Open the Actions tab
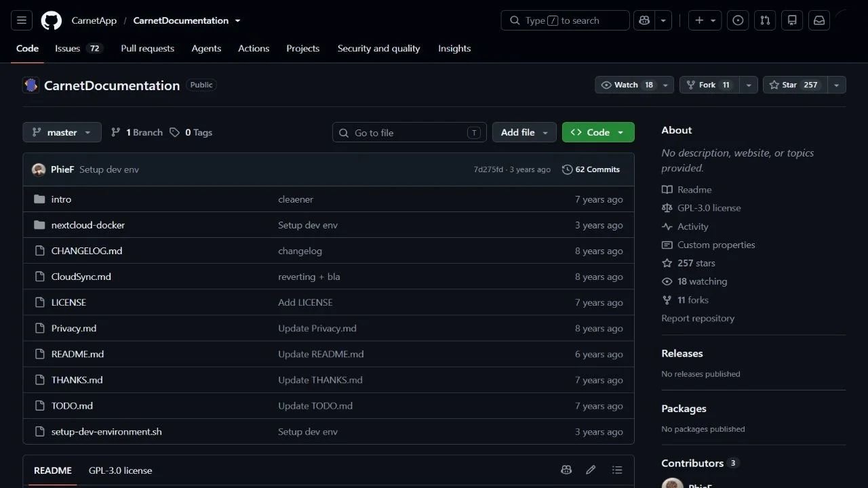The image size is (868, 488). [254, 48]
